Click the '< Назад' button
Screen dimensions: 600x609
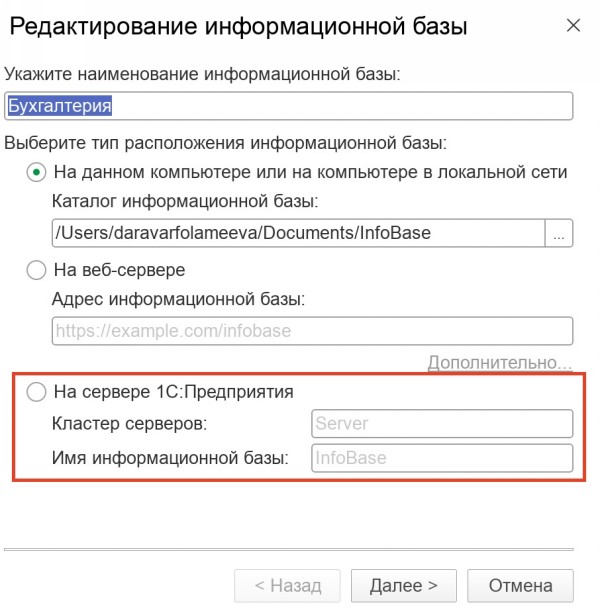coord(287,585)
